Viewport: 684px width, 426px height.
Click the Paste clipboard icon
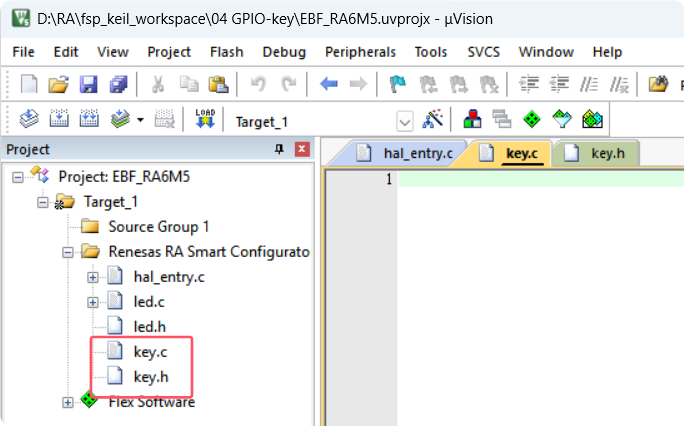pos(219,84)
